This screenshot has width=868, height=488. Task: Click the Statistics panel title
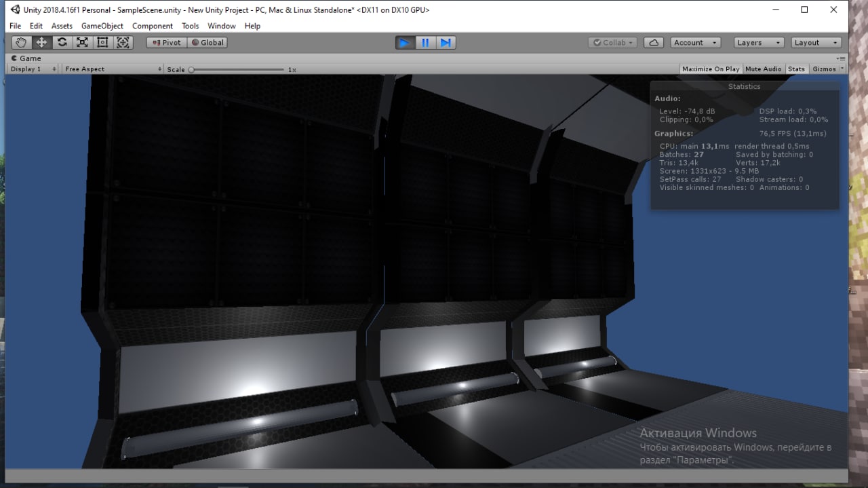pos(744,86)
